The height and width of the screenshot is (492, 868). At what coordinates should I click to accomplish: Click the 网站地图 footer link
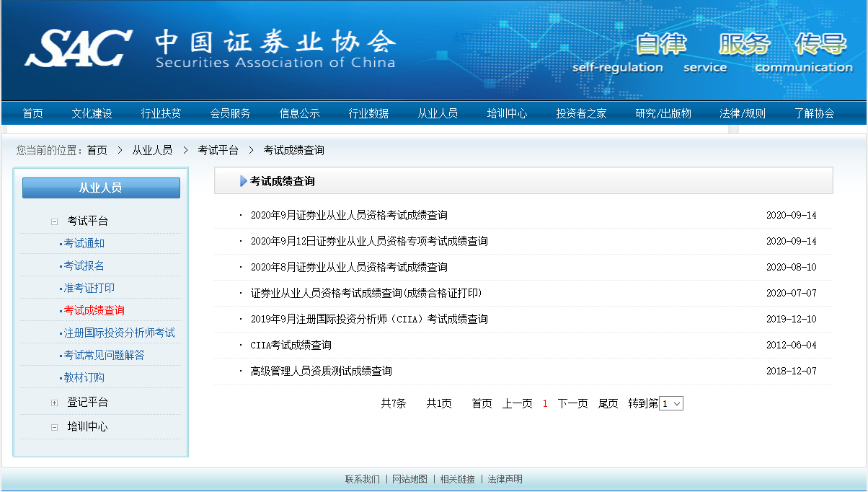[409, 478]
